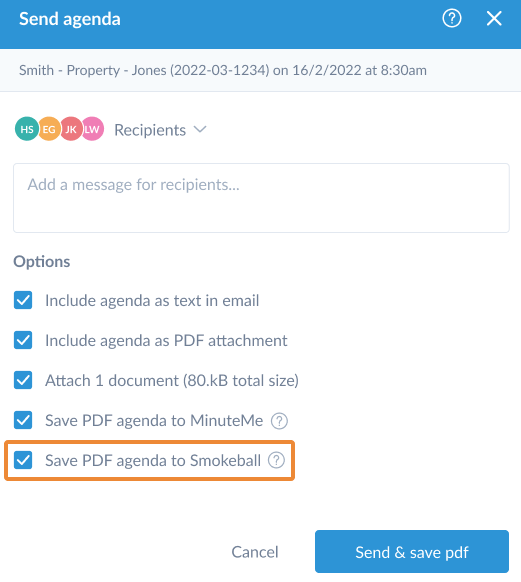The image size is (521, 582).
Task: Uncheck Include agenda as text in email
Action: coord(23,300)
